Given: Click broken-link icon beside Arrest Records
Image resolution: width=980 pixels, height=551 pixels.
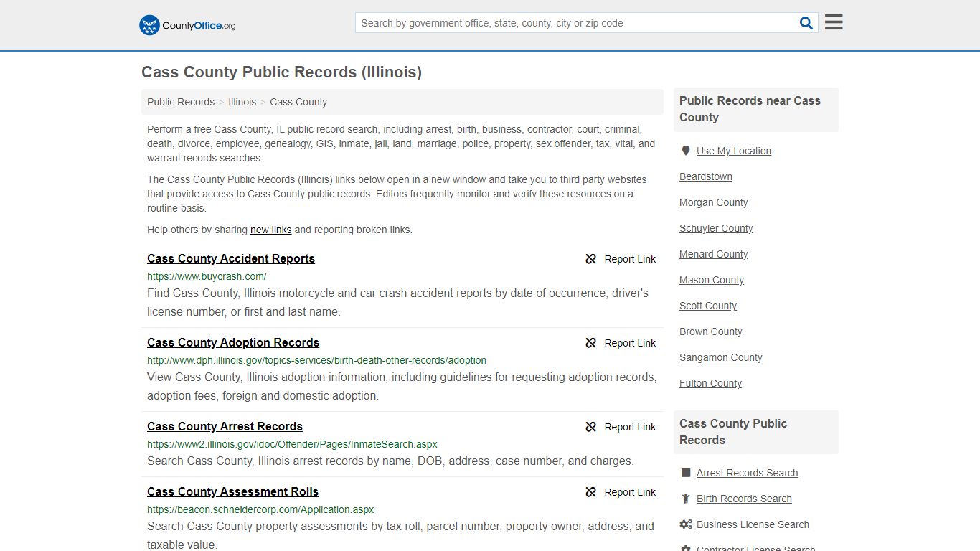Looking at the screenshot, I should tap(591, 427).
